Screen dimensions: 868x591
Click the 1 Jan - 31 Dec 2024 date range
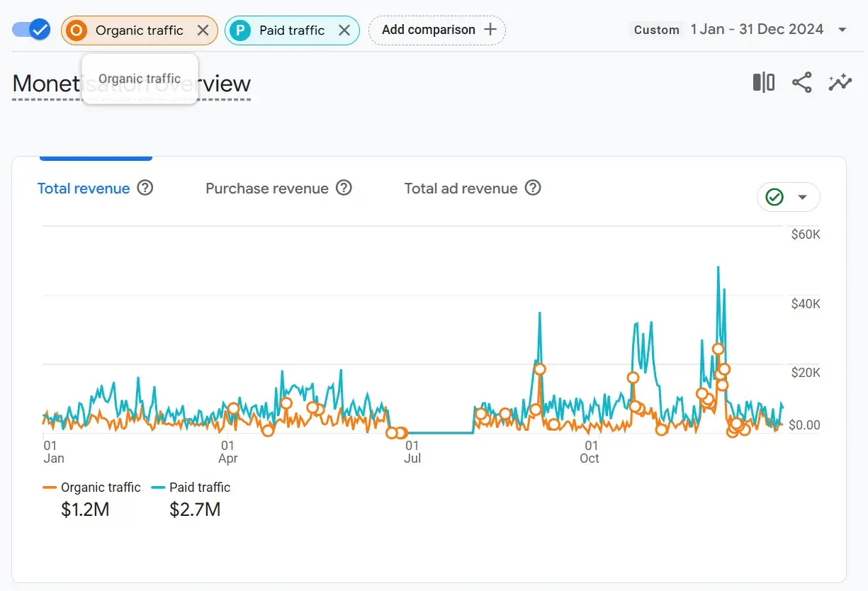[x=757, y=30]
